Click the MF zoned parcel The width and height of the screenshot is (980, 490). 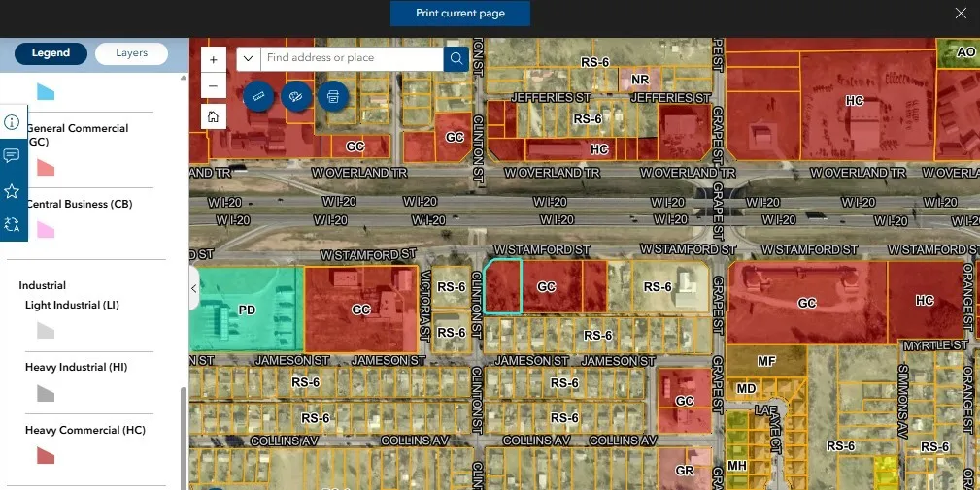point(766,361)
